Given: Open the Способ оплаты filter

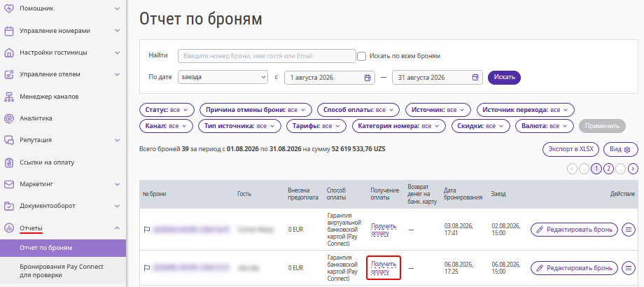Looking at the screenshot, I should (x=358, y=110).
